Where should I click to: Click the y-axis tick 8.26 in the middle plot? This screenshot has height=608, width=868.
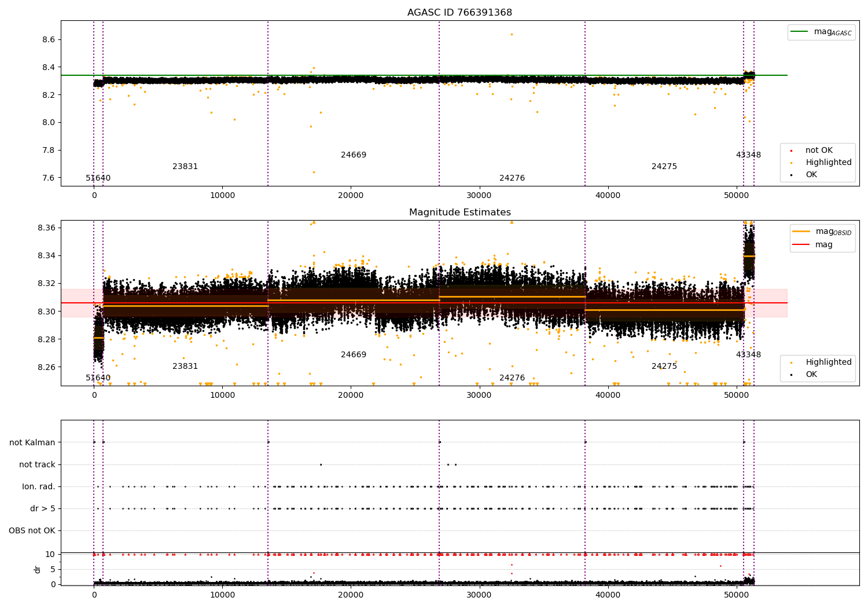46,367
